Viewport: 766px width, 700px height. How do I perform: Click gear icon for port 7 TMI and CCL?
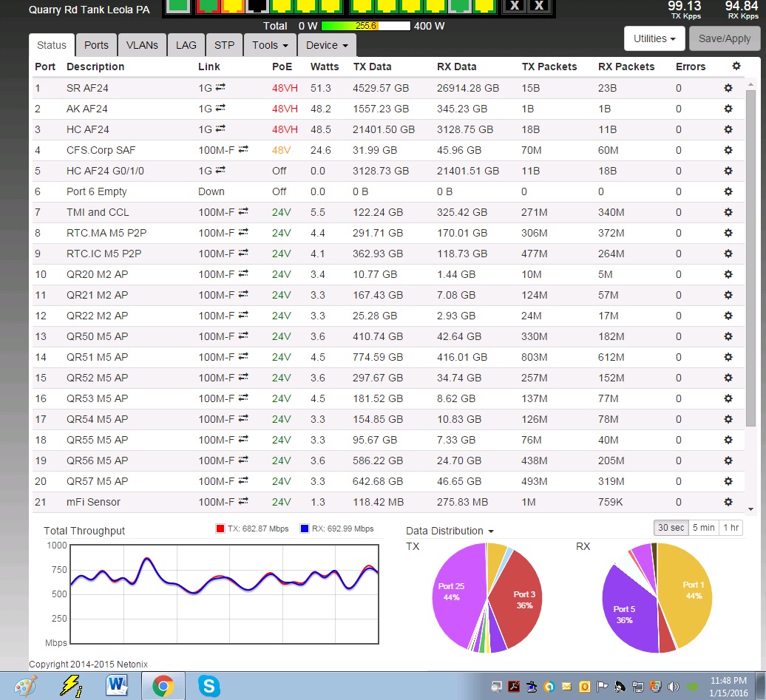[728, 212]
